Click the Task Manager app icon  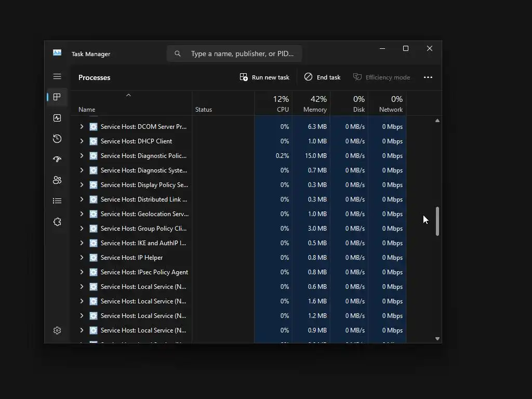pos(57,52)
